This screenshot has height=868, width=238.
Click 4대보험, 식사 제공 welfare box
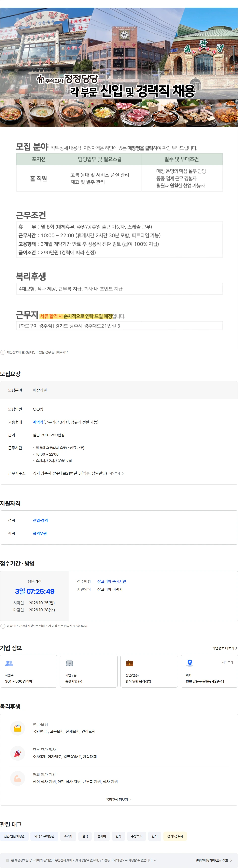[119, 289]
